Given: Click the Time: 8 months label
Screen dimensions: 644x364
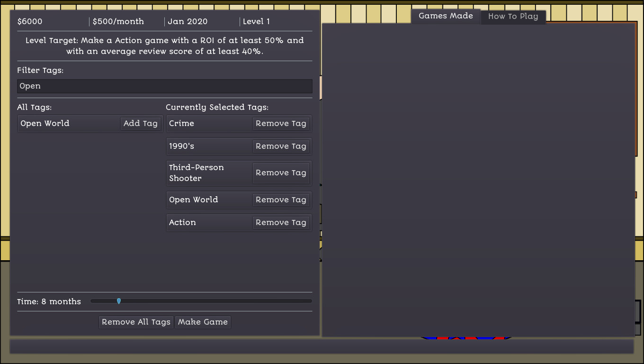Looking at the screenshot, I should [49, 301].
